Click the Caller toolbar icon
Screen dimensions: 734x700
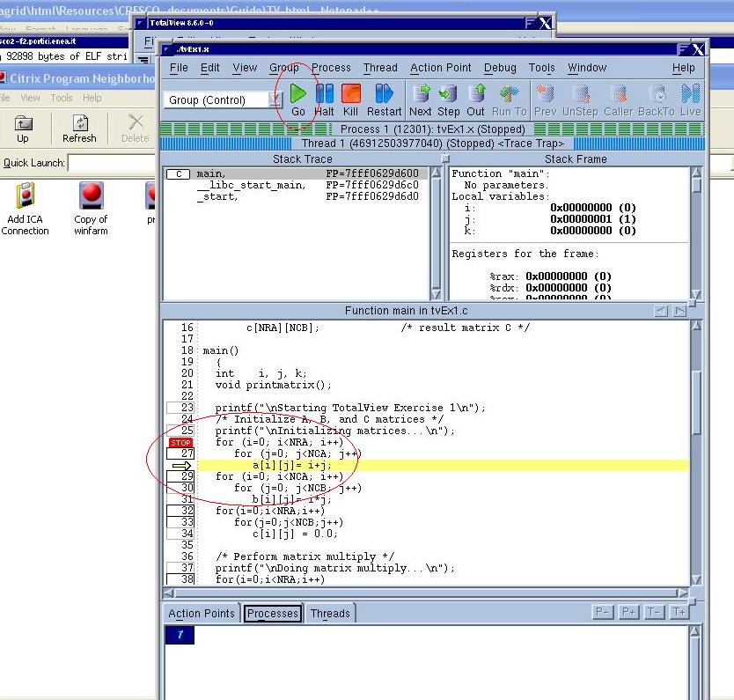(619, 99)
